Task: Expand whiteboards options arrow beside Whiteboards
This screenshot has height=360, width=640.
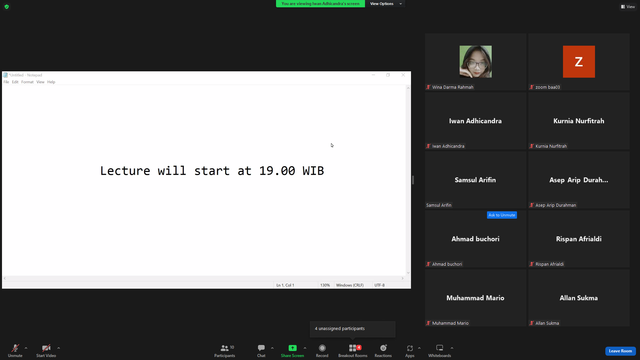Action: tap(452, 348)
